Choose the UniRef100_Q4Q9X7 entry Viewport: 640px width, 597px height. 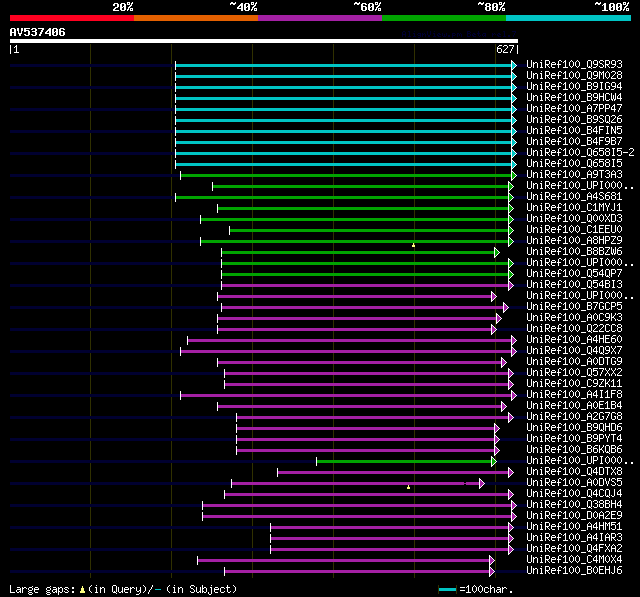click(x=574, y=351)
